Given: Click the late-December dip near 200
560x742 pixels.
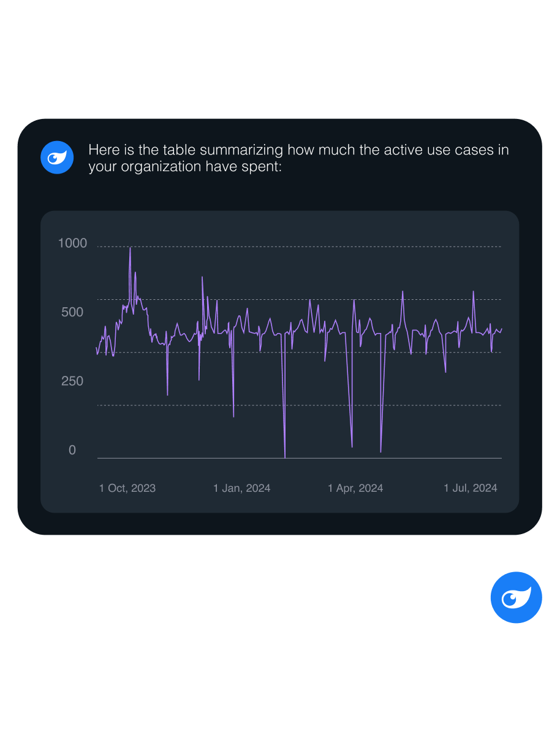Looking at the screenshot, I should (233, 416).
